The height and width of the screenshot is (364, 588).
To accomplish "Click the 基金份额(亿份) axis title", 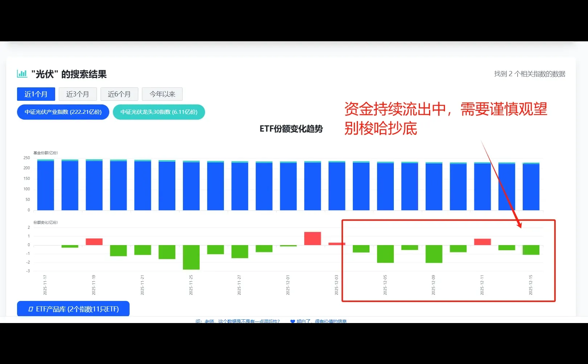I will point(46,153).
